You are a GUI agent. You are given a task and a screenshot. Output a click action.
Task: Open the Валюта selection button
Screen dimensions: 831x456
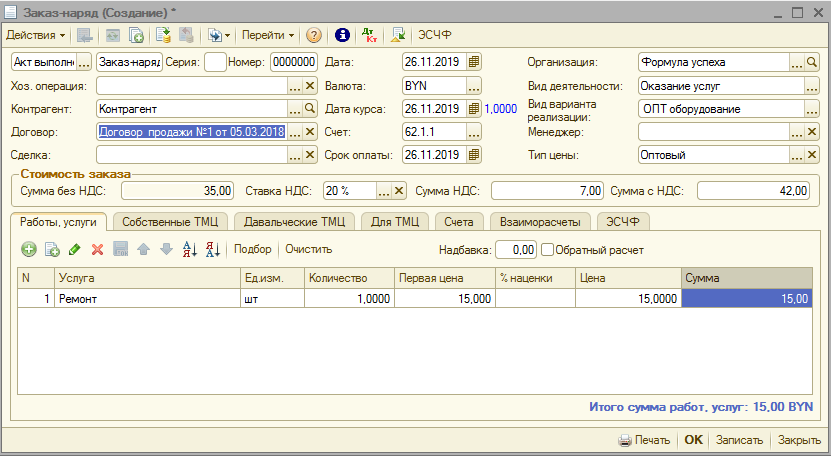pos(474,85)
